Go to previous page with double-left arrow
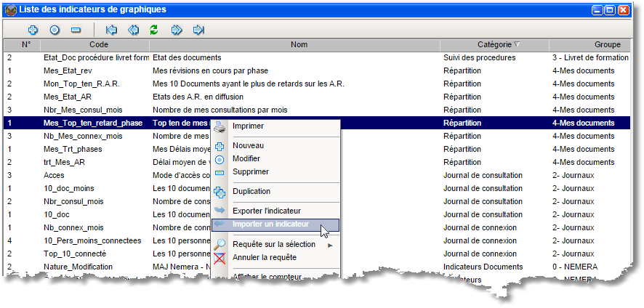The height and width of the screenshot is (308, 644). [x=132, y=30]
